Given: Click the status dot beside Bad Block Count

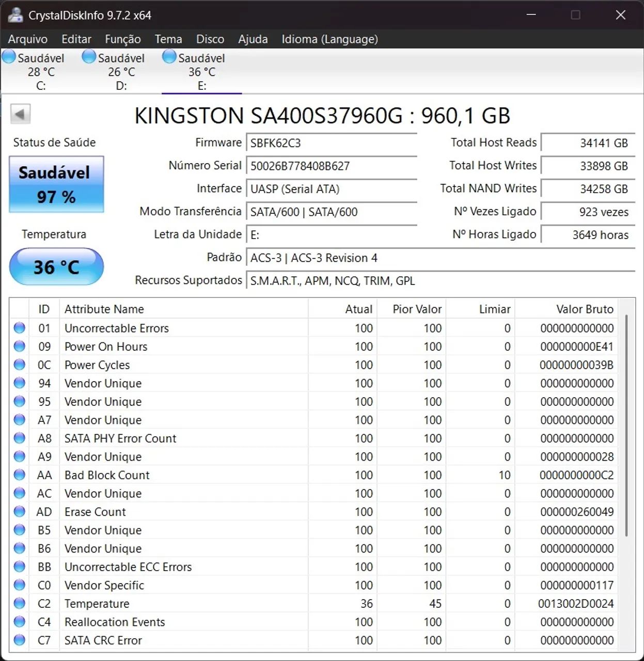Looking at the screenshot, I should pyautogui.click(x=19, y=475).
